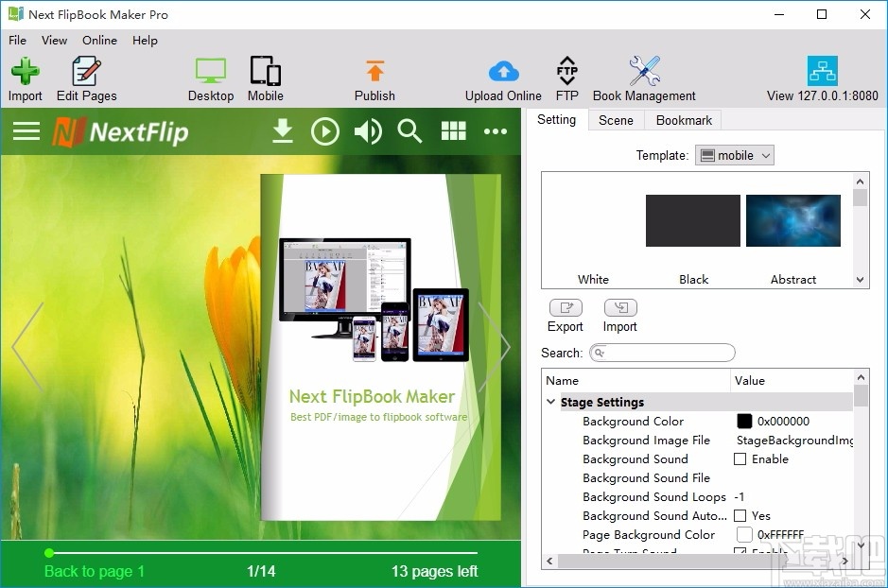
Task: Import a new PDF document
Action: pyautogui.click(x=26, y=76)
